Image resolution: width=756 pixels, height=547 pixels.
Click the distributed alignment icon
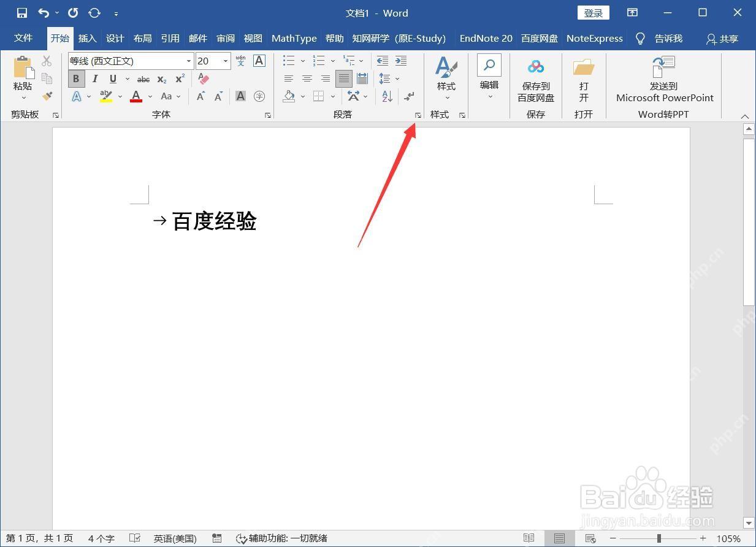click(x=362, y=78)
